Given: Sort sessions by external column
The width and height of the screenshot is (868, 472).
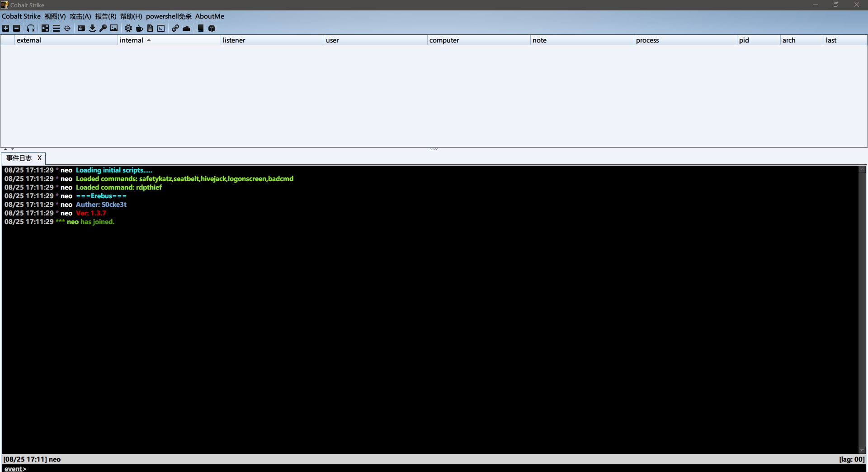Looking at the screenshot, I should click(x=66, y=40).
